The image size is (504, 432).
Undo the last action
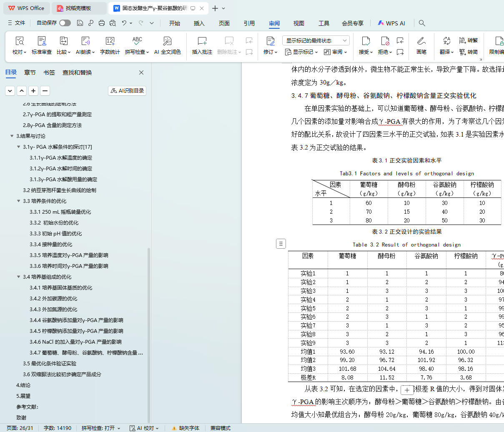tap(124, 23)
